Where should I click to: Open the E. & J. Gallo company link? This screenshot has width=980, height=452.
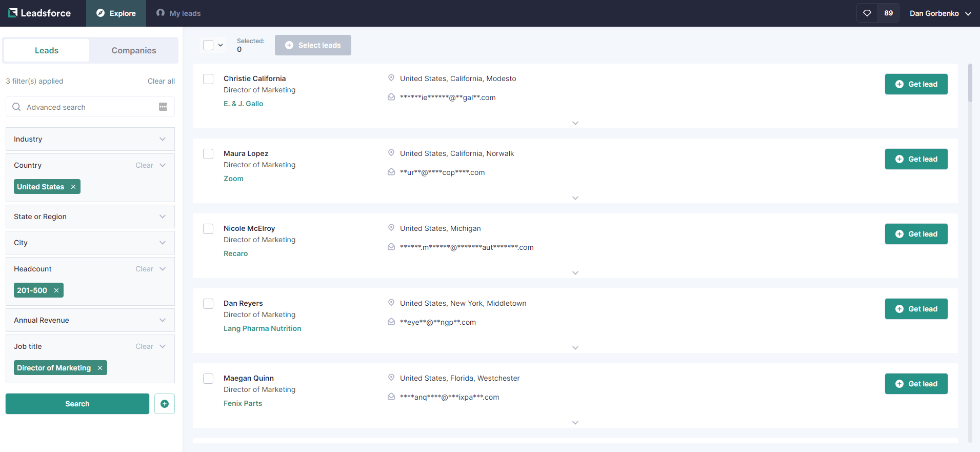click(x=244, y=104)
